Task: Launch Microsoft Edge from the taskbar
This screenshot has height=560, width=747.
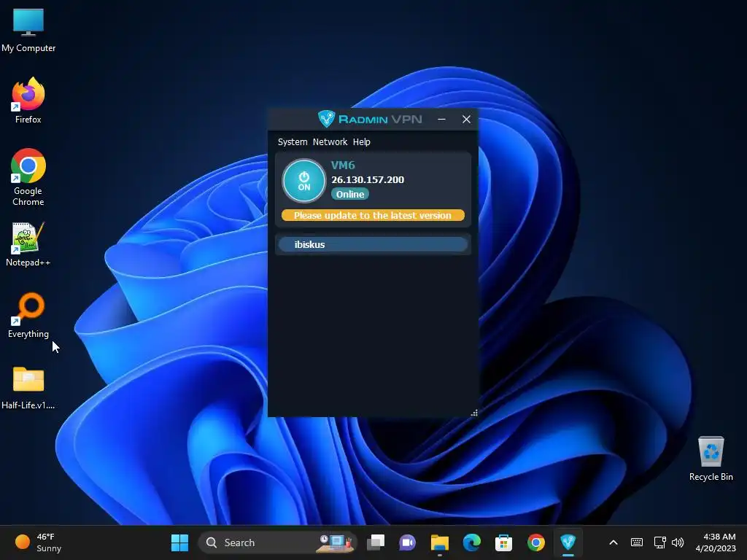Action: [x=472, y=542]
